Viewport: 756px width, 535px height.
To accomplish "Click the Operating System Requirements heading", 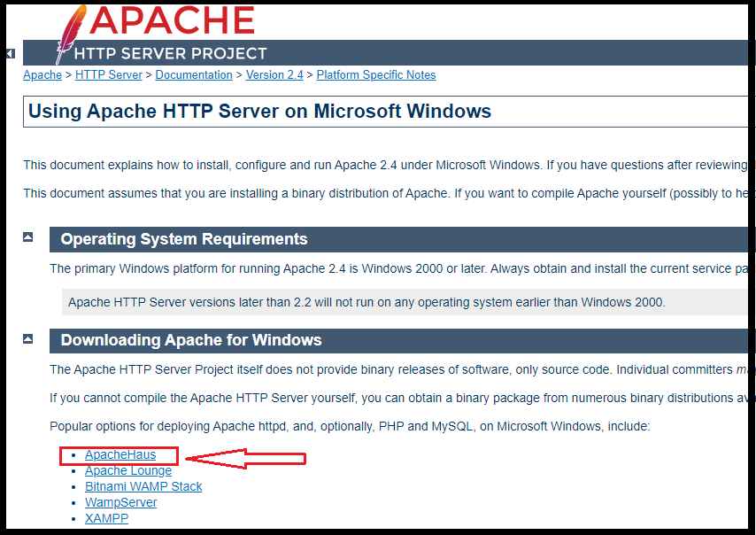I will click(184, 239).
